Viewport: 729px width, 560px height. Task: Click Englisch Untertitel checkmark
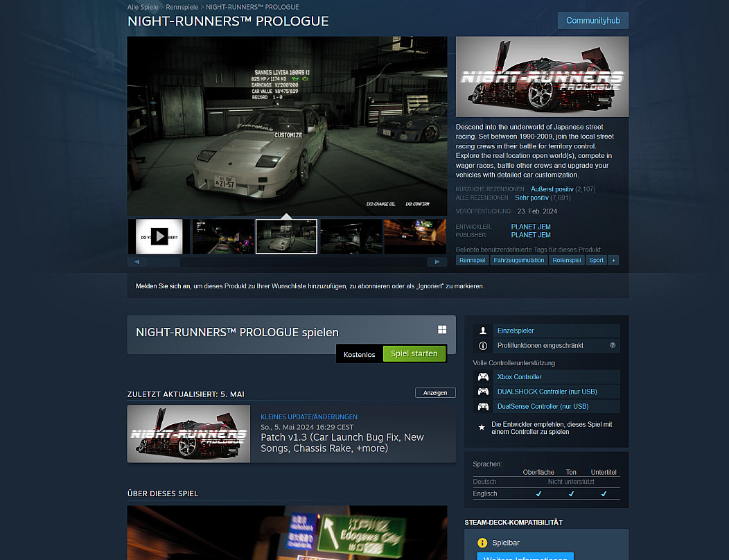[604, 494]
